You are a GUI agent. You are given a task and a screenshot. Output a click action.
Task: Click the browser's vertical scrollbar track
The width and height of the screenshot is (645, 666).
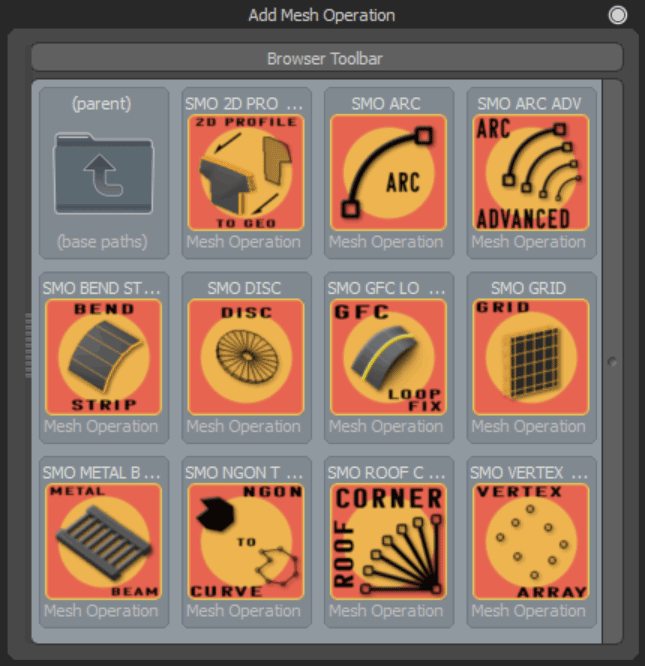click(x=612, y=361)
